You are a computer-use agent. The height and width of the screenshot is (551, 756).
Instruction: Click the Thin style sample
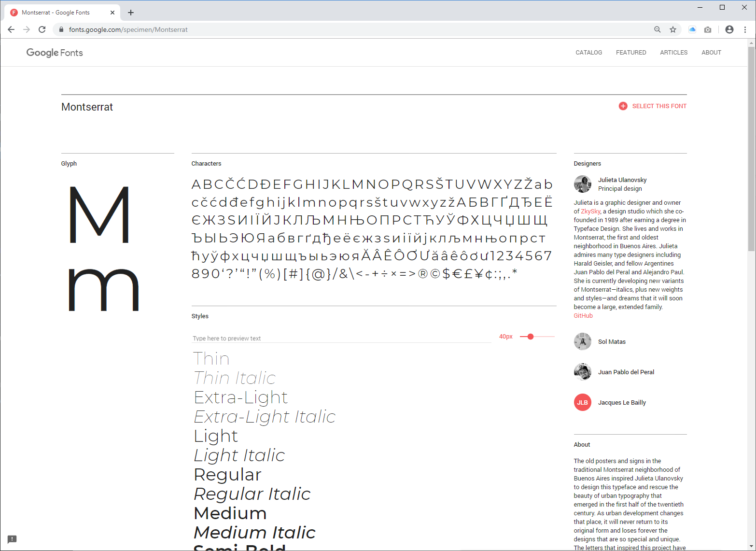click(x=211, y=359)
